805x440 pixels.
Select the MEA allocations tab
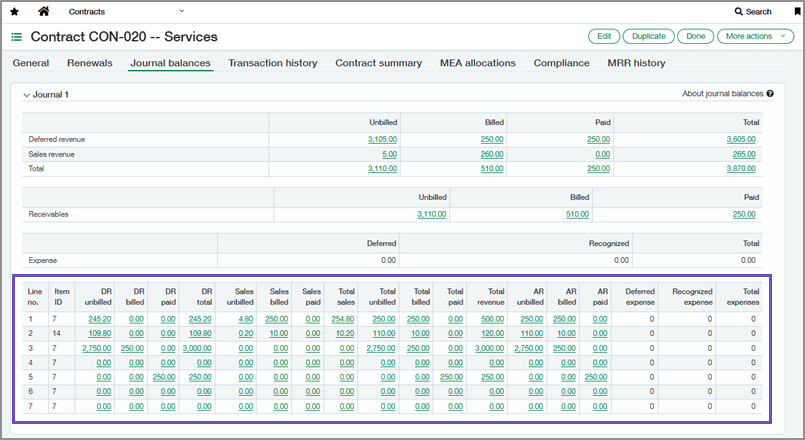click(478, 63)
